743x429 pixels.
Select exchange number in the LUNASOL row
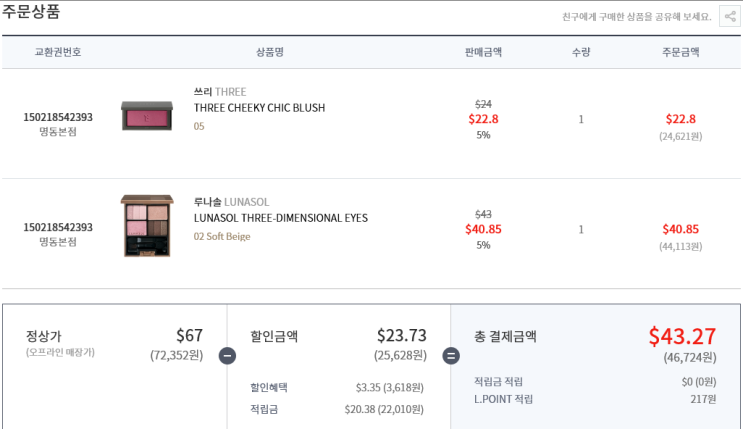click(x=58, y=227)
